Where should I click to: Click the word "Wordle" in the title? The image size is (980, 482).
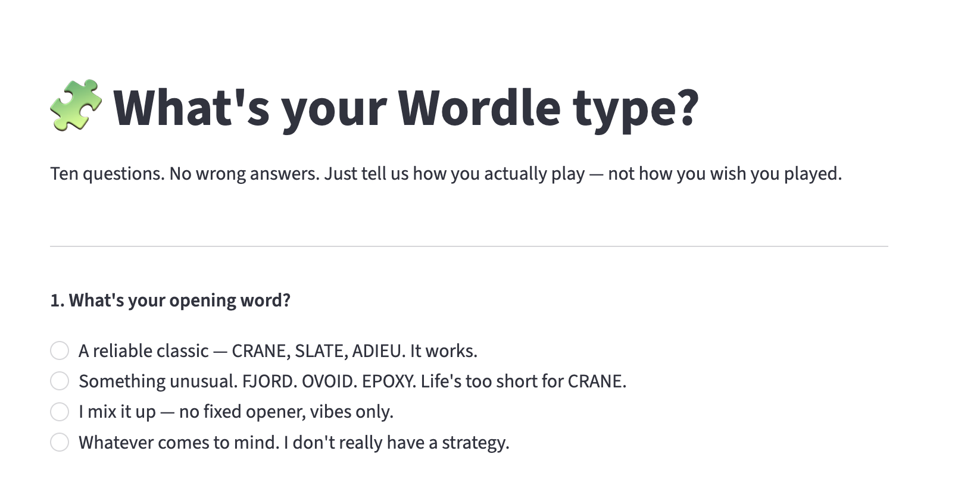[x=479, y=108]
